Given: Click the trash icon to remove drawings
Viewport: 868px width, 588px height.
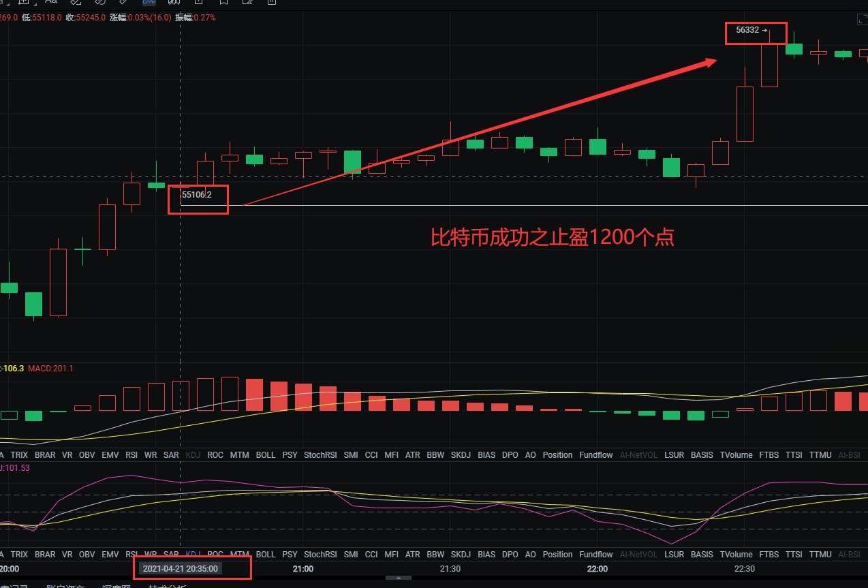Looking at the screenshot, I should tap(271, 3).
